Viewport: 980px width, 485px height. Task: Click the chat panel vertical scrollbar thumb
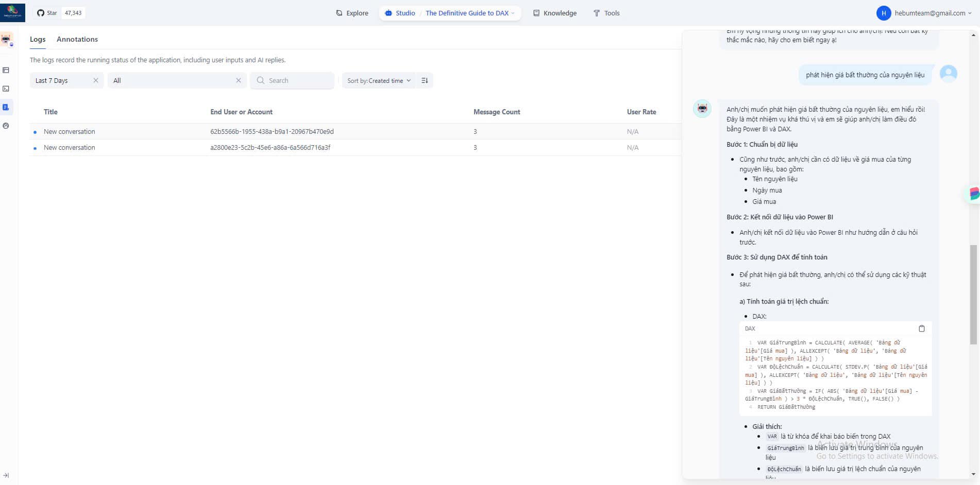[973, 295]
